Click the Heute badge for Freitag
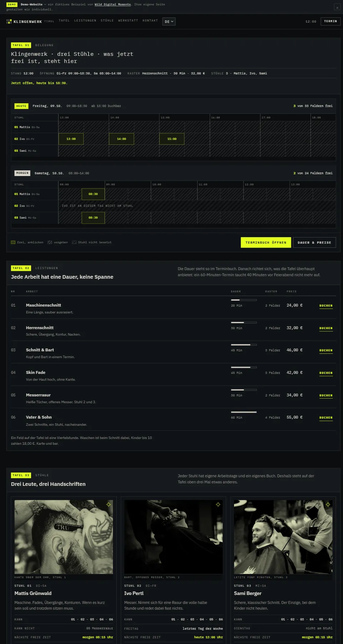 21,106
